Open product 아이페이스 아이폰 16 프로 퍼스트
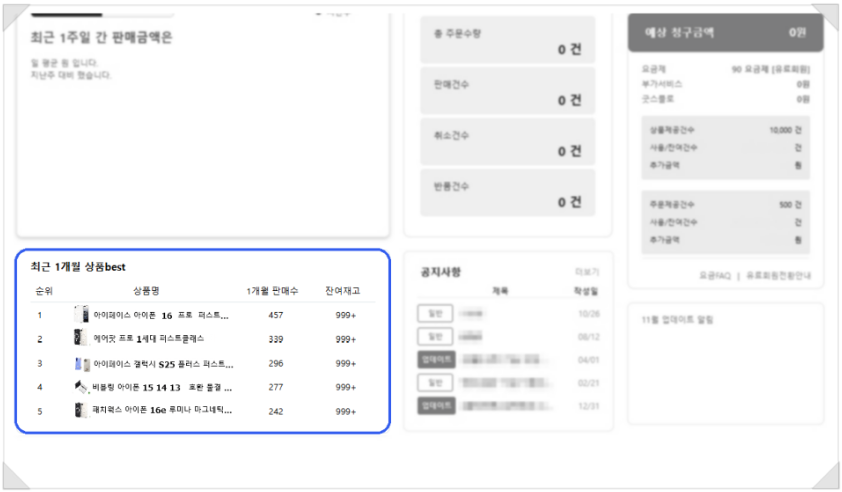842x492 pixels. [161, 315]
